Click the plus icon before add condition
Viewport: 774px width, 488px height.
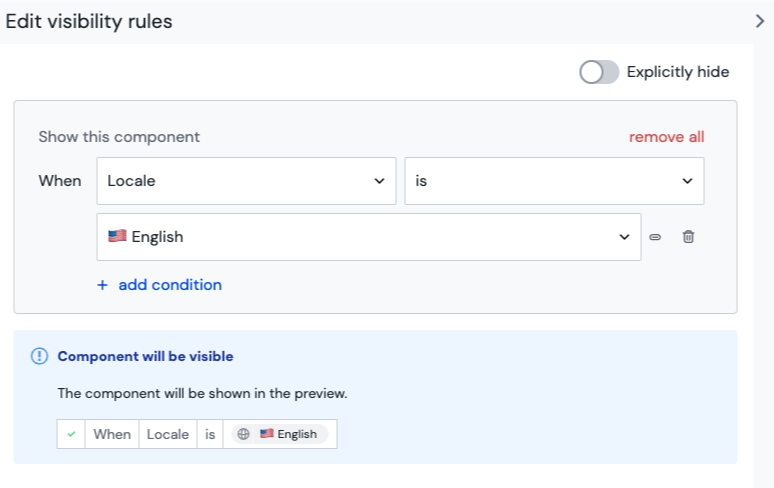[102, 285]
